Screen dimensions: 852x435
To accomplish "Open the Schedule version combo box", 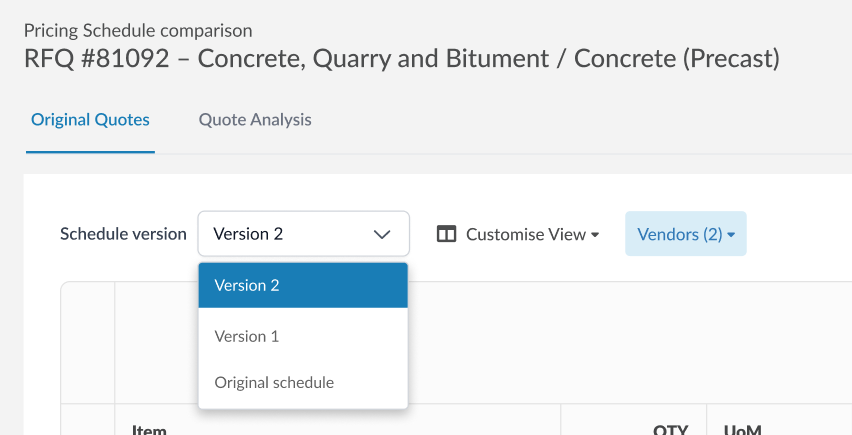I will [303, 234].
